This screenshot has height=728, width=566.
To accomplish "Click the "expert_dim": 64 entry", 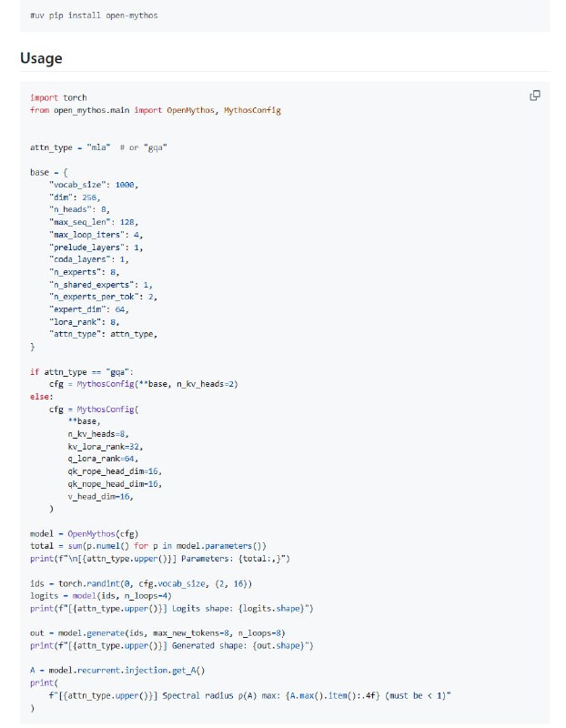I will coord(89,308).
